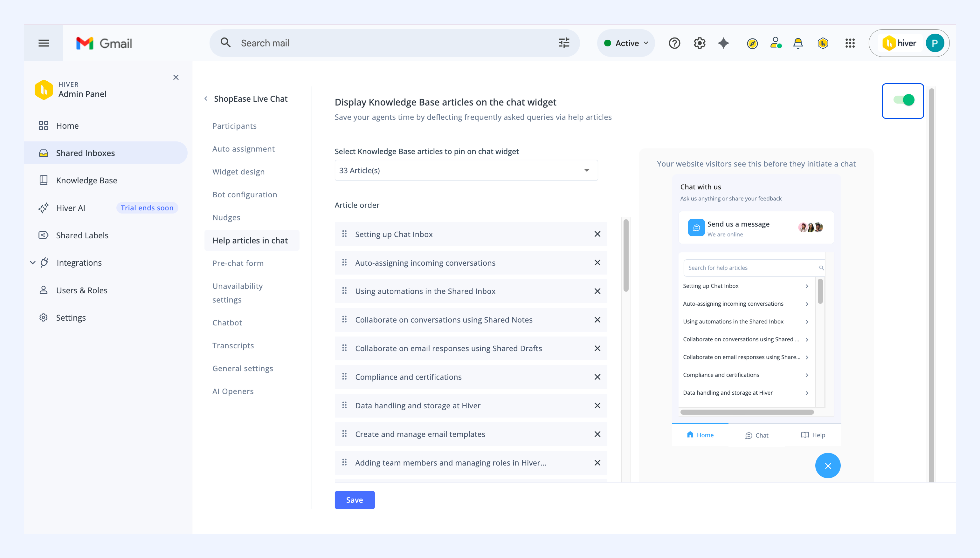Open Using automations in the Shared Inbox preview row
Viewport: 980px width, 558px height.
[x=746, y=322]
